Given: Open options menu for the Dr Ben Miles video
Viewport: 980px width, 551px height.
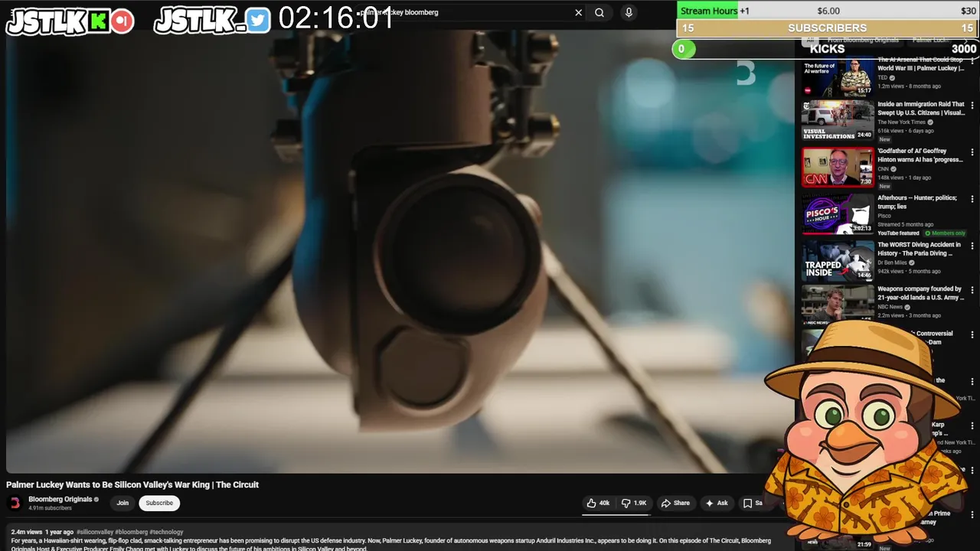Looking at the screenshot, I should tap(972, 246).
